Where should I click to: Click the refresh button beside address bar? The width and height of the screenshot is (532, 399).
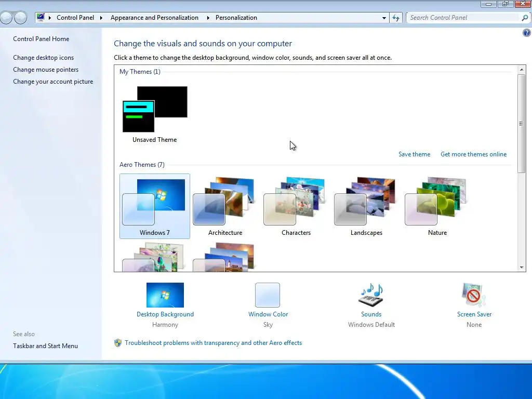click(x=395, y=18)
